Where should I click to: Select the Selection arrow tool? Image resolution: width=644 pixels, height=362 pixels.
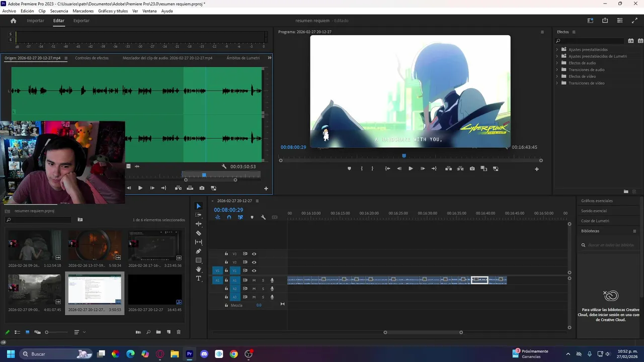coord(198,206)
